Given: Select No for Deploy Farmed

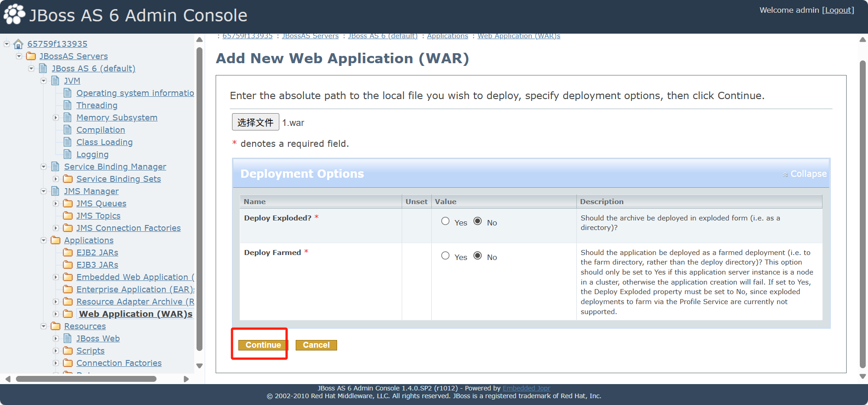Looking at the screenshot, I should (478, 256).
